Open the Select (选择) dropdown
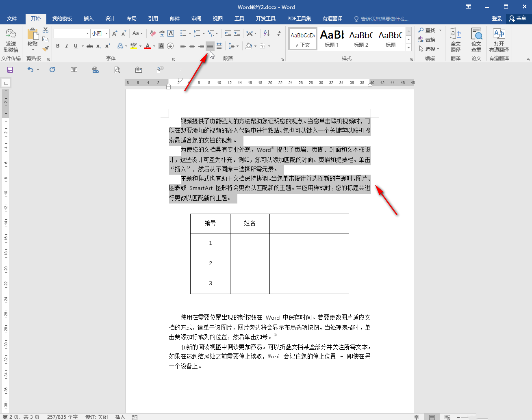Screen dimensions: 532x420 point(429,49)
